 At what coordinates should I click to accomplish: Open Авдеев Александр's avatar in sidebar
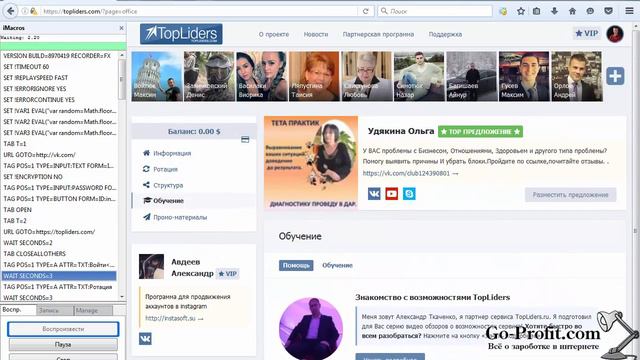coord(151,267)
